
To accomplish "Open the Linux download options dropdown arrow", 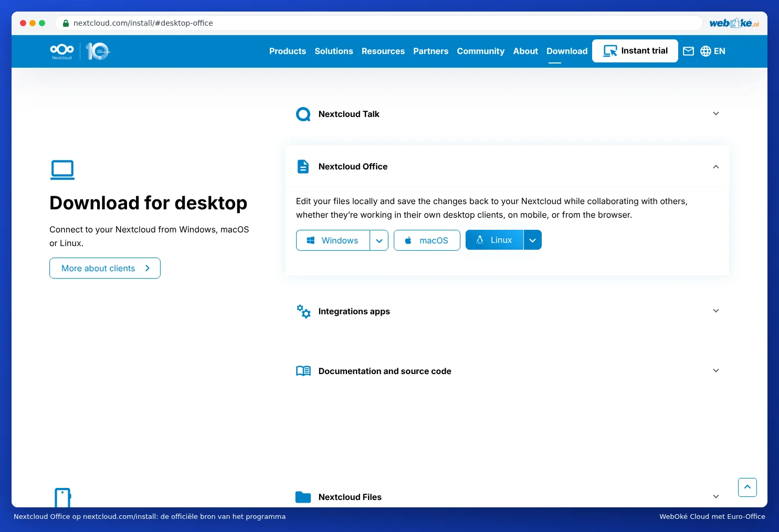I will click(532, 240).
